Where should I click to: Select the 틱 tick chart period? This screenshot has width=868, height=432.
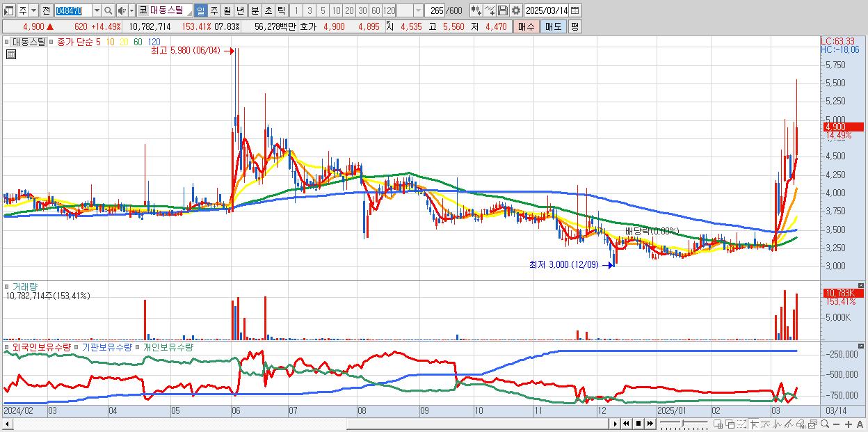(281, 10)
